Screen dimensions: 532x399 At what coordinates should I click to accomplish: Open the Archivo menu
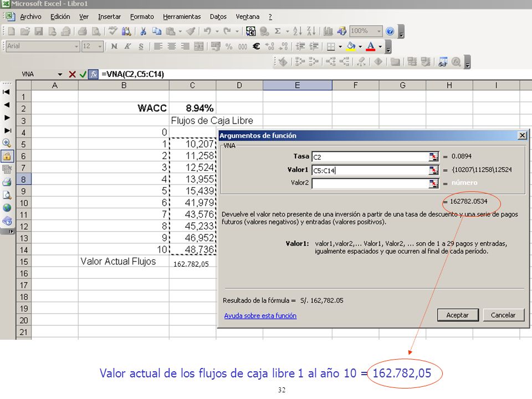[x=30, y=17]
